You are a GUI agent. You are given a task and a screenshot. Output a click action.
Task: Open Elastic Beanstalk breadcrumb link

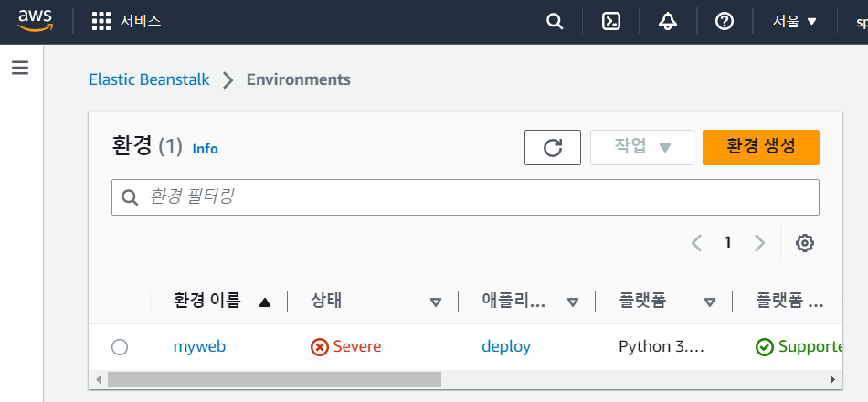coord(149,79)
